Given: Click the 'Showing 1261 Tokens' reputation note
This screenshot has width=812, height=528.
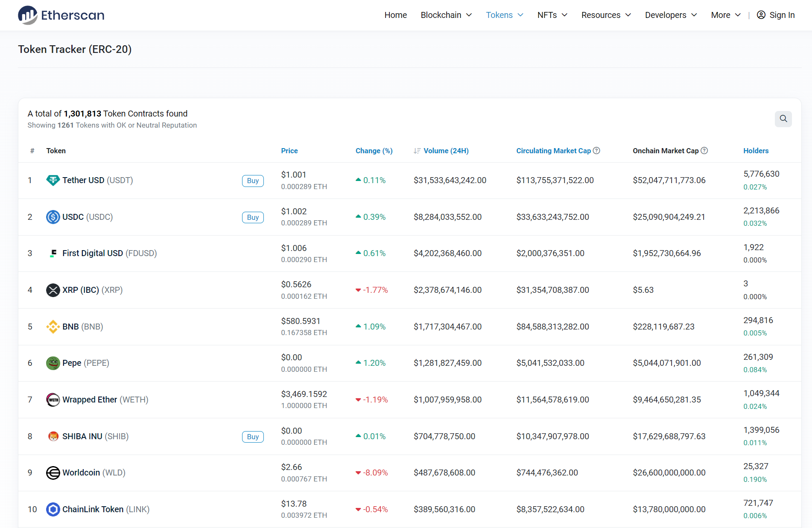Looking at the screenshot, I should 112,125.
